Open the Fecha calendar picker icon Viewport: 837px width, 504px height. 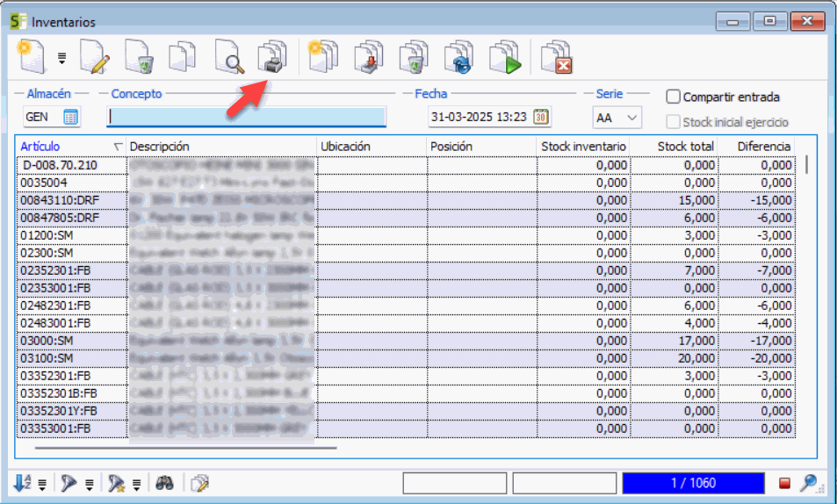541,117
